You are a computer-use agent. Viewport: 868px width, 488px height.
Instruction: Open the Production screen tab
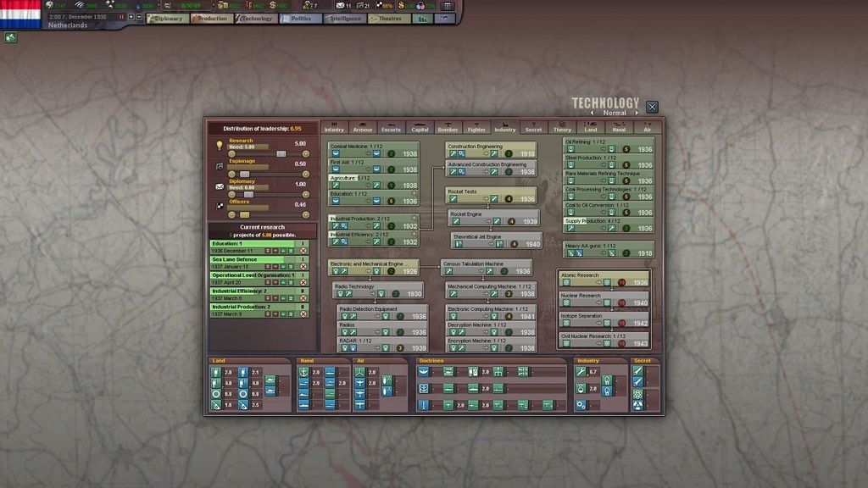tap(211, 19)
